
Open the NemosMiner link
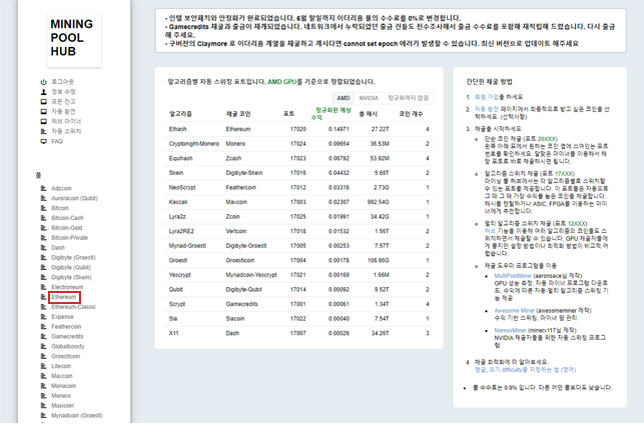pyautogui.click(x=510, y=330)
